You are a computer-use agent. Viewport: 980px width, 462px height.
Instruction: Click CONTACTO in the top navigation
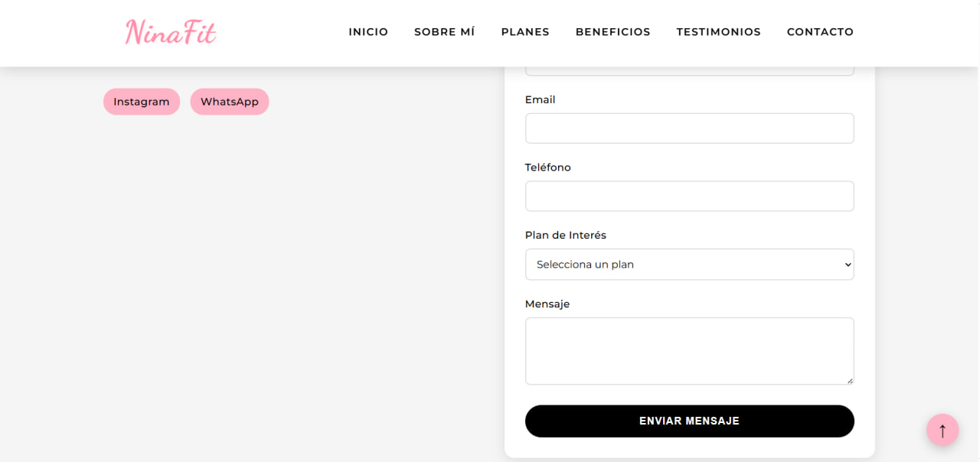820,32
